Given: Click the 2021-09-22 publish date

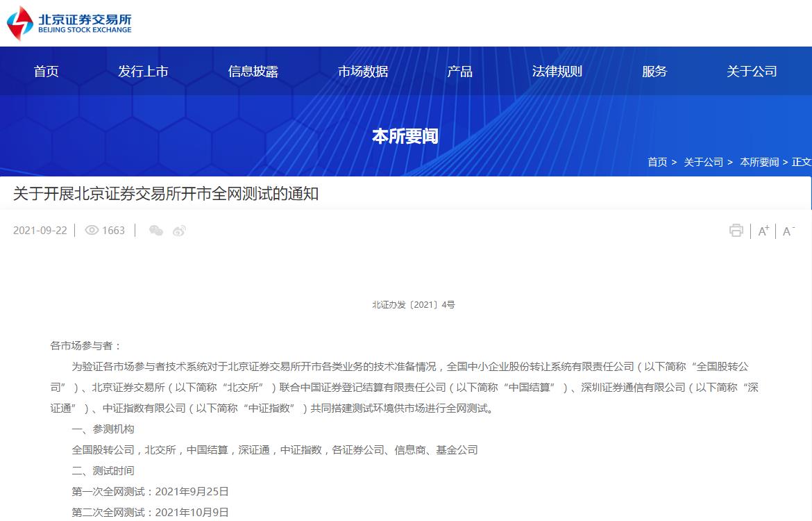Looking at the screenshot, I should pos(40,231).
